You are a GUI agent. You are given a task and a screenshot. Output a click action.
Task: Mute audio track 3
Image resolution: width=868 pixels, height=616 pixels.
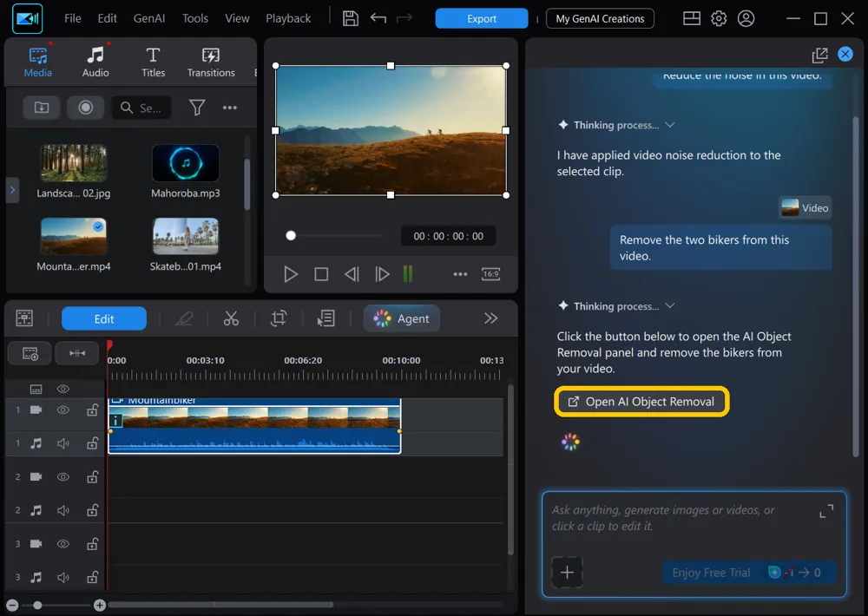click(x=63, y=577)
